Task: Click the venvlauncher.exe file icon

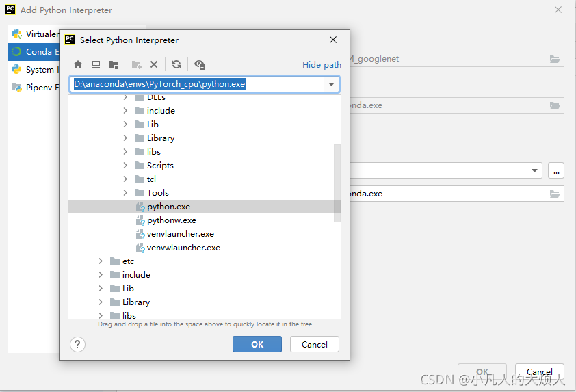Action: [x=140, y=235]
